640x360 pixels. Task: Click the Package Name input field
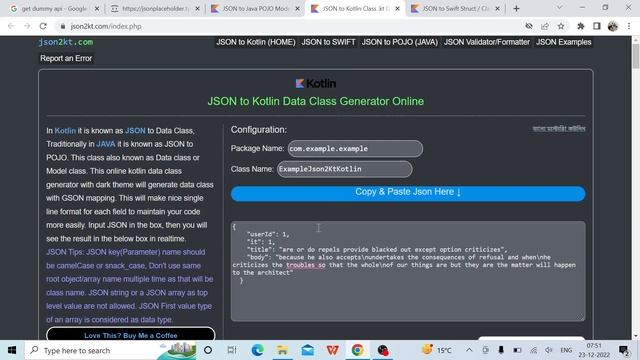355,149
